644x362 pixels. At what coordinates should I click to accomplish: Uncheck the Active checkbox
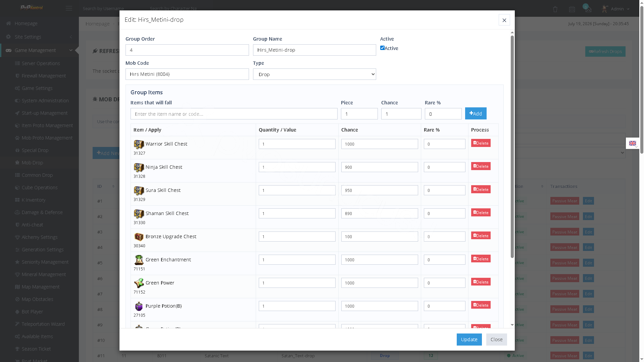tap(382, 48)
